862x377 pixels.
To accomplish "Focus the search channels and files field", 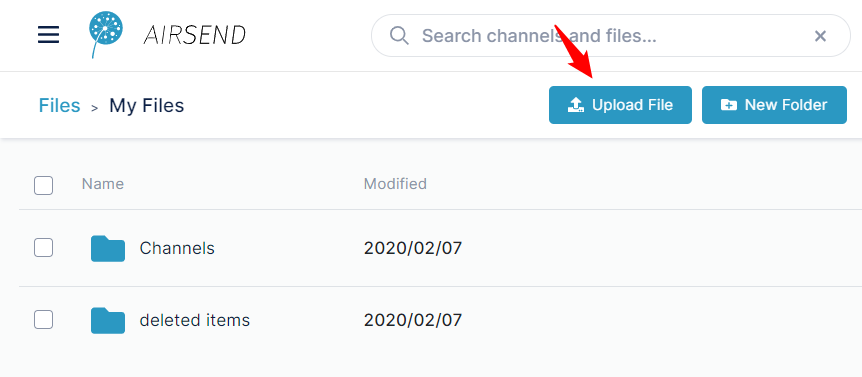I will click(x=611, y=36).
